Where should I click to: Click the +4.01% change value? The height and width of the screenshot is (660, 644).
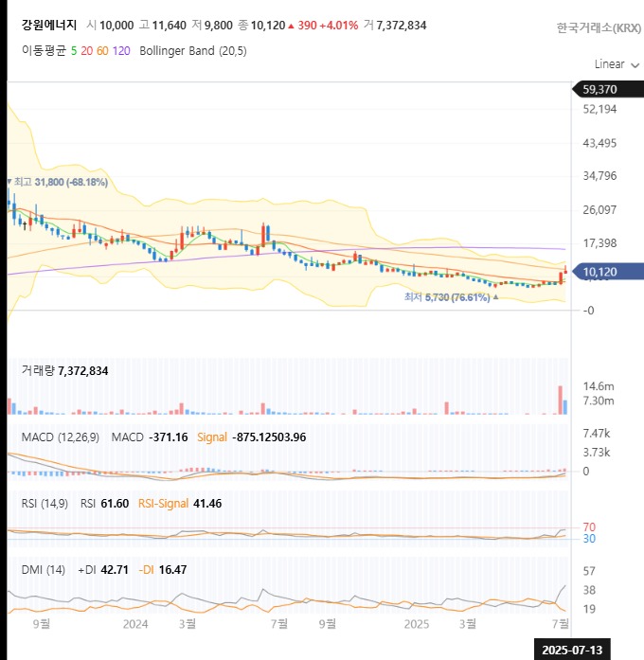click(339, 26)
